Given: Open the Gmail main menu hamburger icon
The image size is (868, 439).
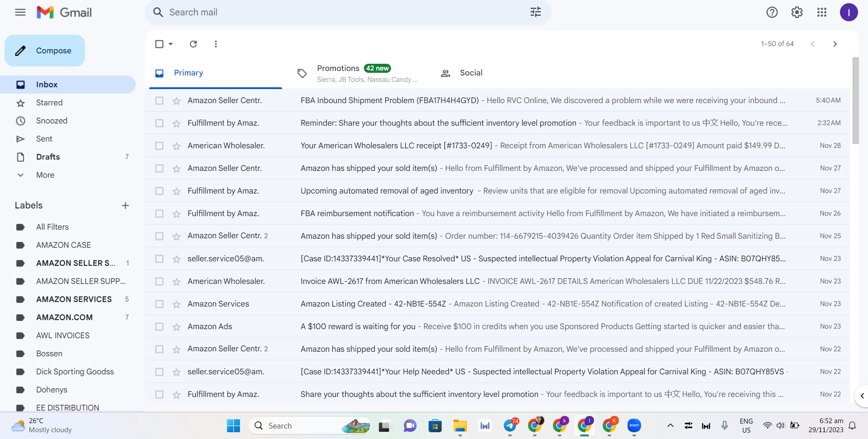Looking at the screenshot, I should click(20, 12).
